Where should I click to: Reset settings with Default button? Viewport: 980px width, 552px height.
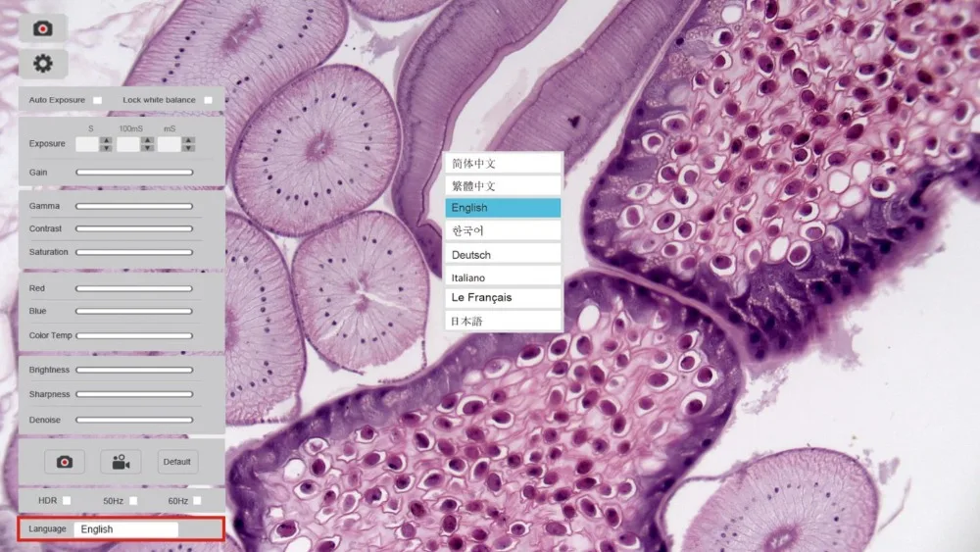coord(176,462)
